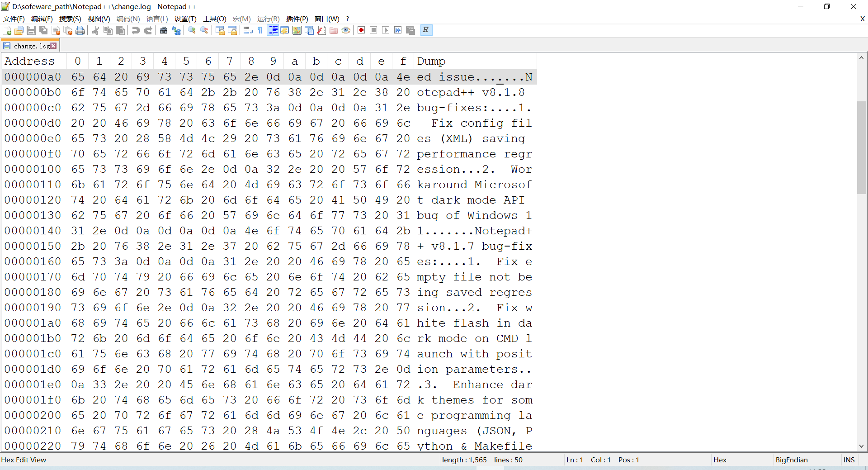868x470 pixels.
Task: Open the 编辑(E) menu
Action: (42, 19)
